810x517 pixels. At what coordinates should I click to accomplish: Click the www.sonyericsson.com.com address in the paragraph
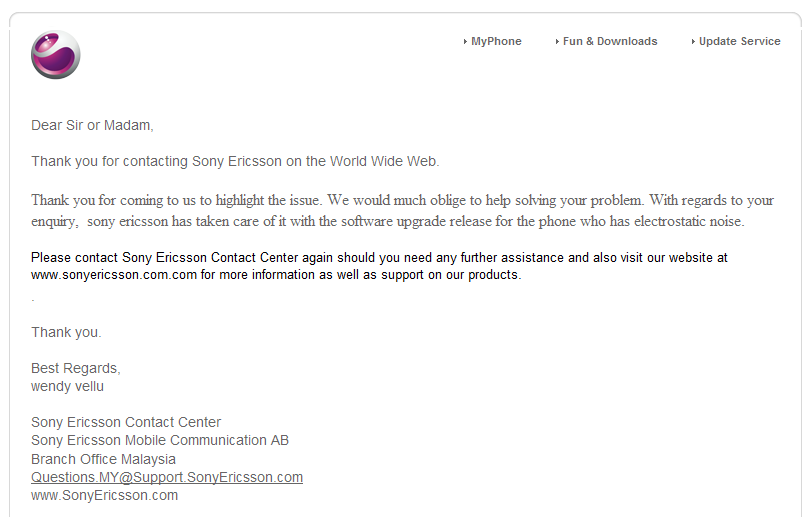point(114,275)
